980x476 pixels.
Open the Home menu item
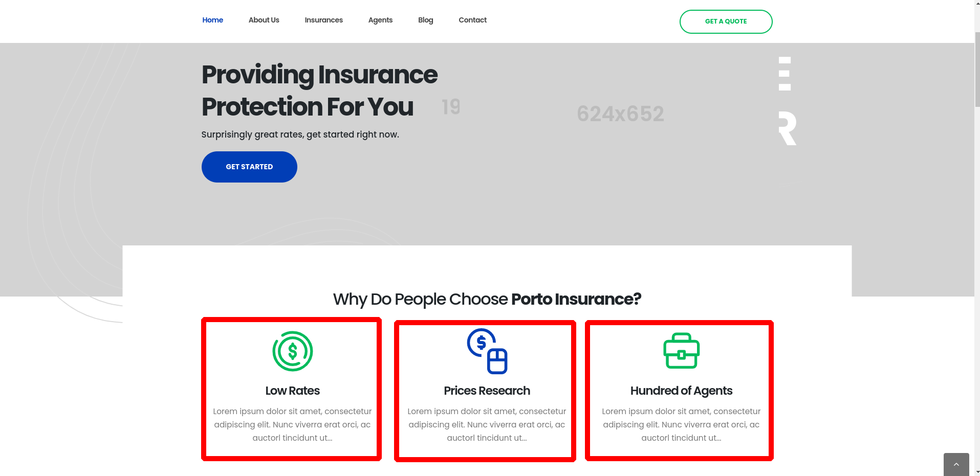[x=212, y=20]
